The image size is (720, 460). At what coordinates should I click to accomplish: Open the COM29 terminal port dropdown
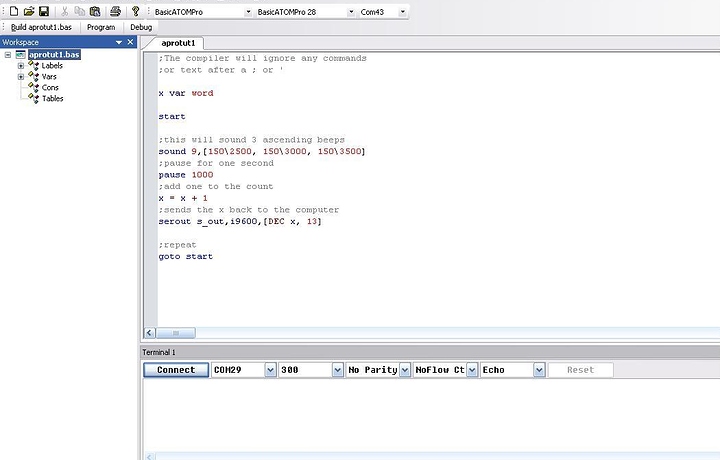coord(270,370)
